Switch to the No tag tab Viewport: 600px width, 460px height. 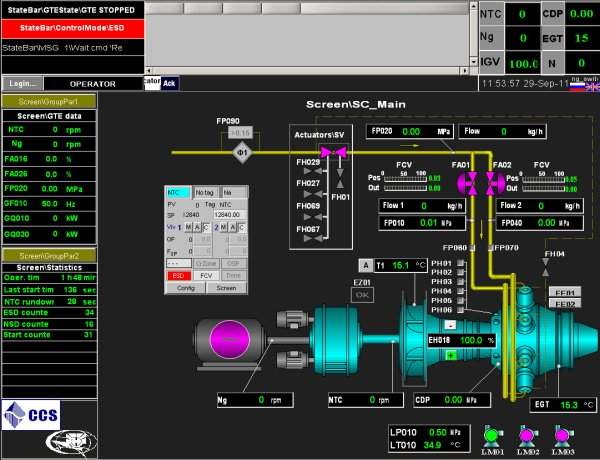click(205, 191)
